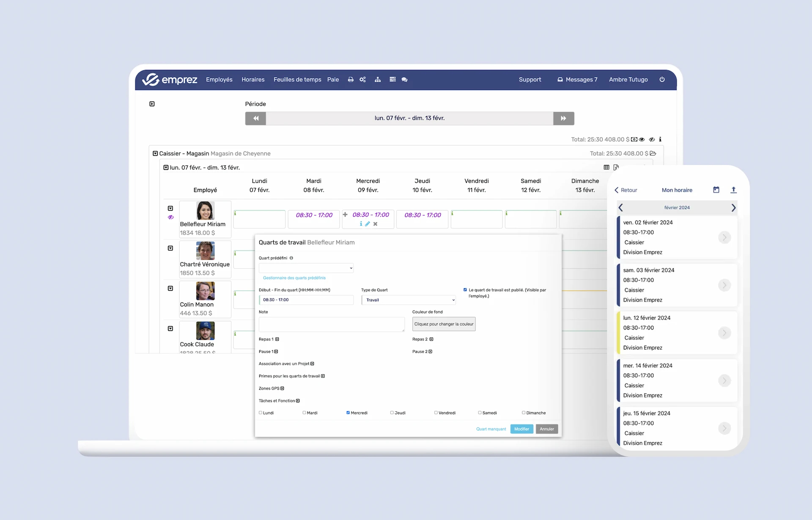Click the grid view icon above the schedule
Image resolution: width=812 pixels, height=520 pixels.
coord(606,167)
